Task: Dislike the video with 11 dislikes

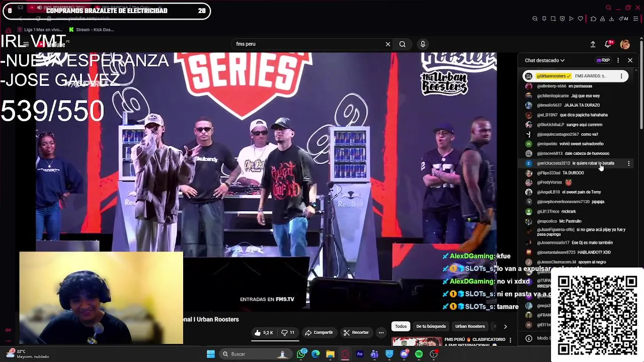Action: coord(288,333)
